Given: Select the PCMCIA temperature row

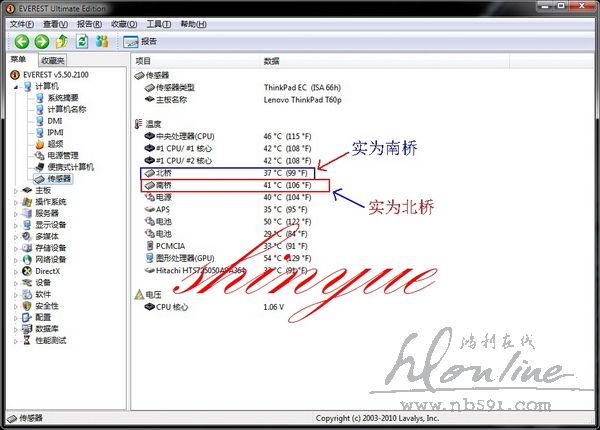Looking at the screenshot, I should tap(226, 246).
